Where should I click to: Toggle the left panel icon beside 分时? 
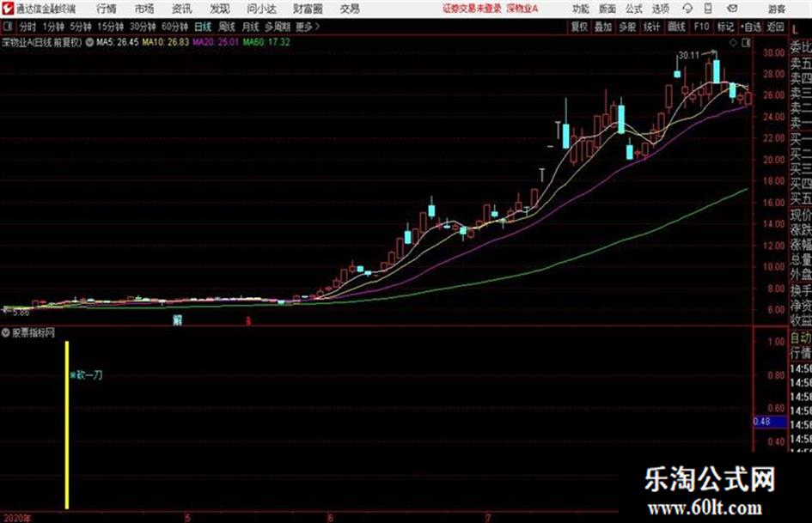[x=7, y=27]
